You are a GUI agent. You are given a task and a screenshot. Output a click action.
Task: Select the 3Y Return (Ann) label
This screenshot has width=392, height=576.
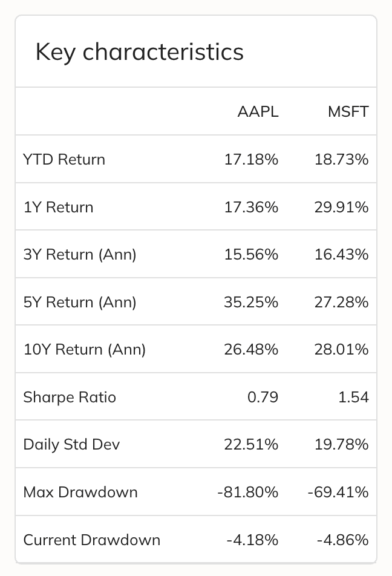(80, 255)
